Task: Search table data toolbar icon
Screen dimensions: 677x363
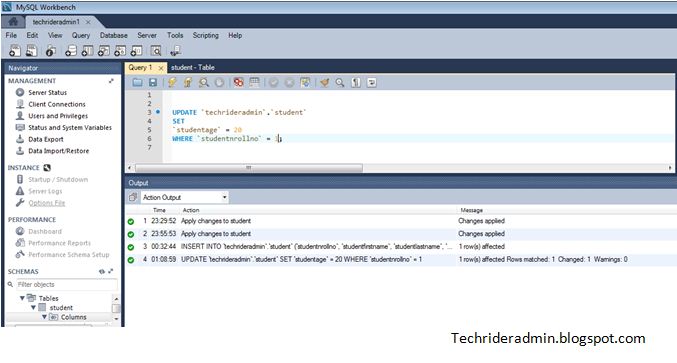Action: 156,51
